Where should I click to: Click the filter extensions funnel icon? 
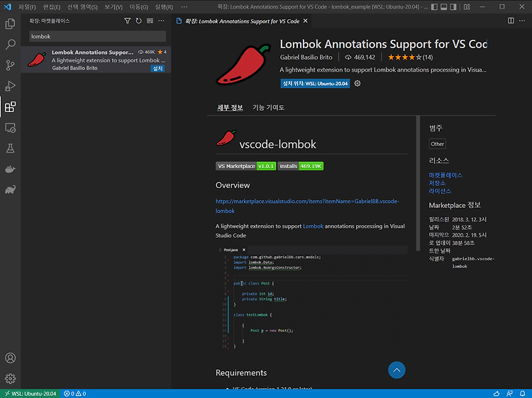tap(127, 21)
